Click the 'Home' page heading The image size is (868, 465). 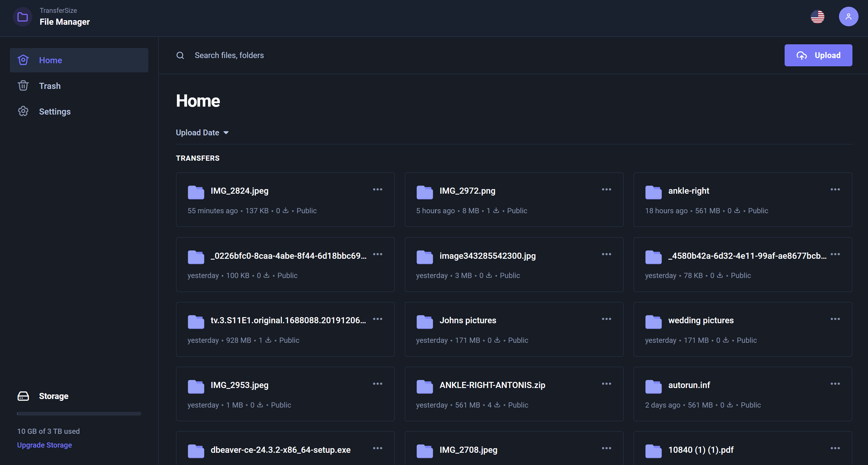click(x=198, y=101)
